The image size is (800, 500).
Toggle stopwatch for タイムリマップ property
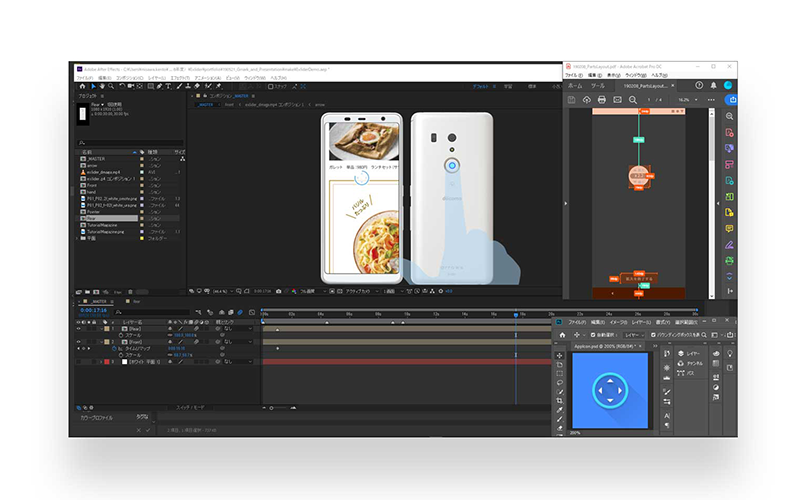114,348
